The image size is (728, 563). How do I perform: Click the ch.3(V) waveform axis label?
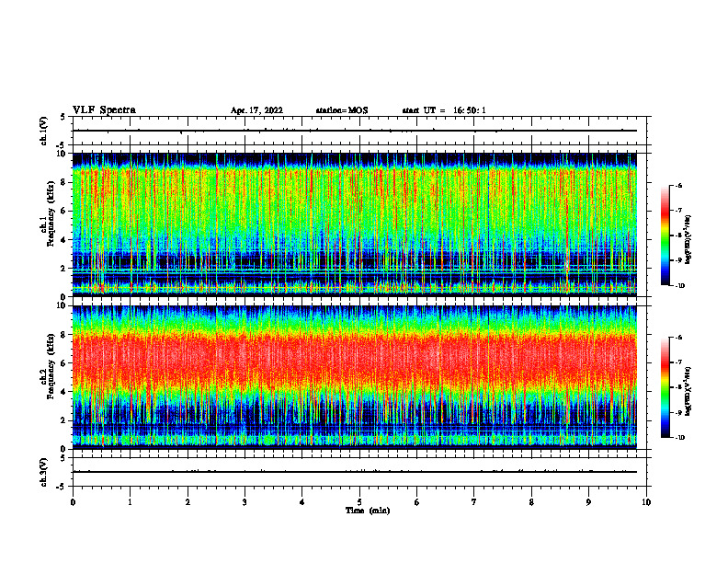tap(44, 473)
